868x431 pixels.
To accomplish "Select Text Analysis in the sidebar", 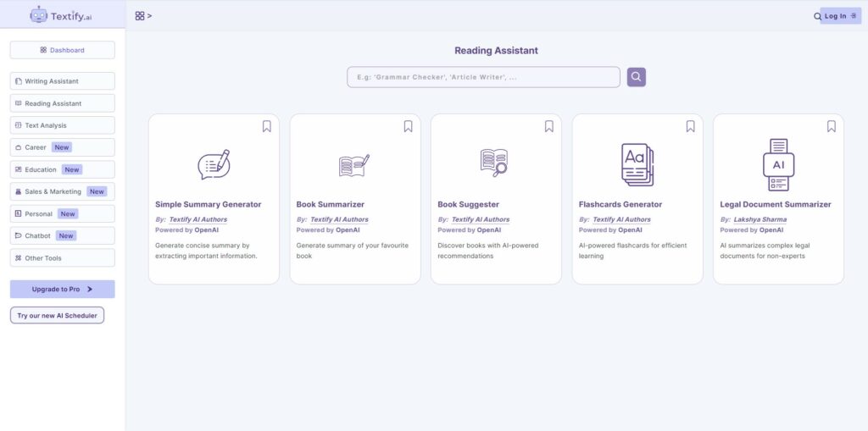I will point(63,125).
